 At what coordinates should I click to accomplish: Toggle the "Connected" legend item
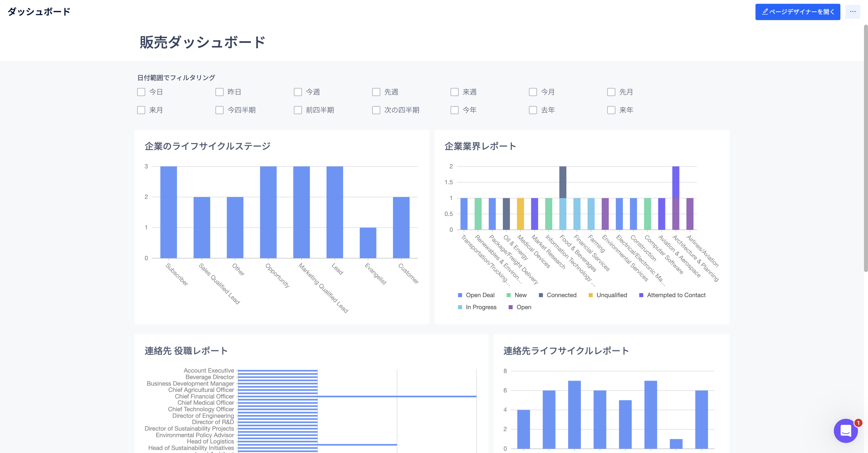pyautogui.click(x=558, y=295)
